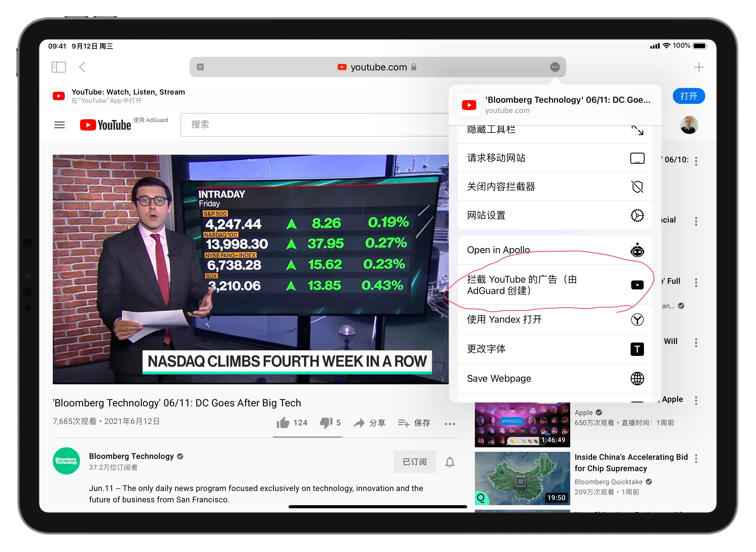
Task: Open the user profile avatar
Action: [689, 125]
